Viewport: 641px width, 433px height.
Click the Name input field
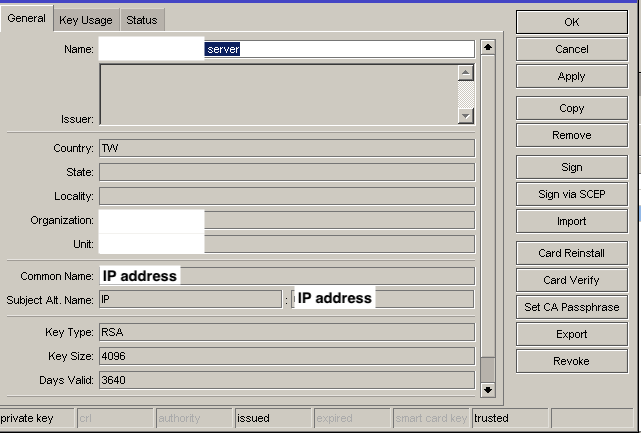pos(287,49)
